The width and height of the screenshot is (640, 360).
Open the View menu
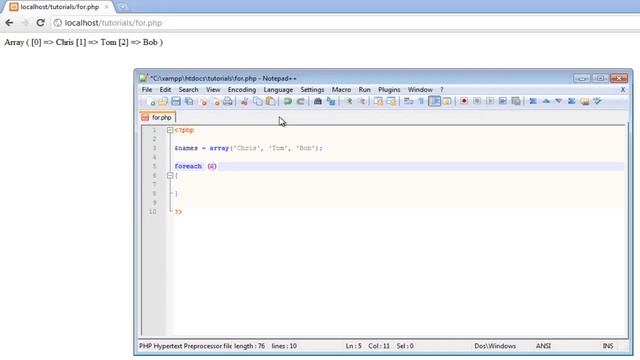(x=213, y=89)
